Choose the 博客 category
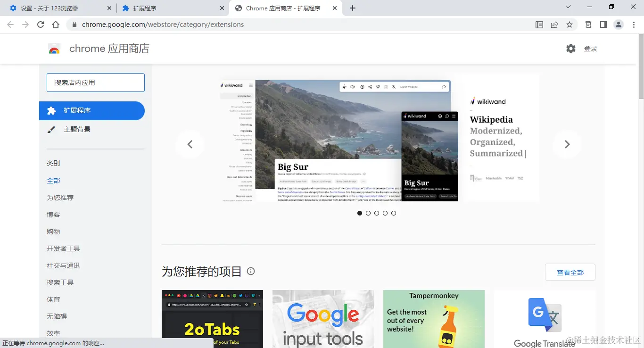The image size is (644, 348). (x=53, y=215)
